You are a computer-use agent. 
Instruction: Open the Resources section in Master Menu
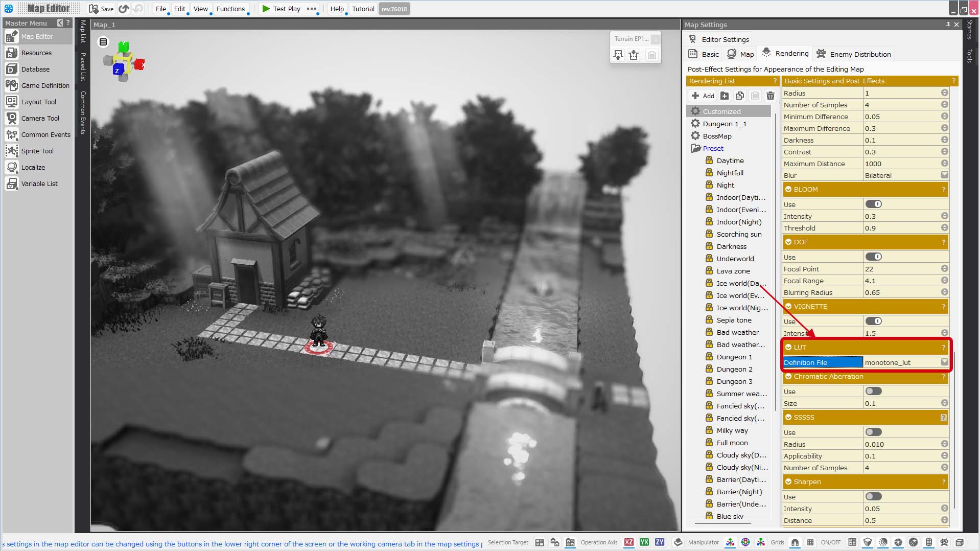pyautogui.click(x=37, y=53)
